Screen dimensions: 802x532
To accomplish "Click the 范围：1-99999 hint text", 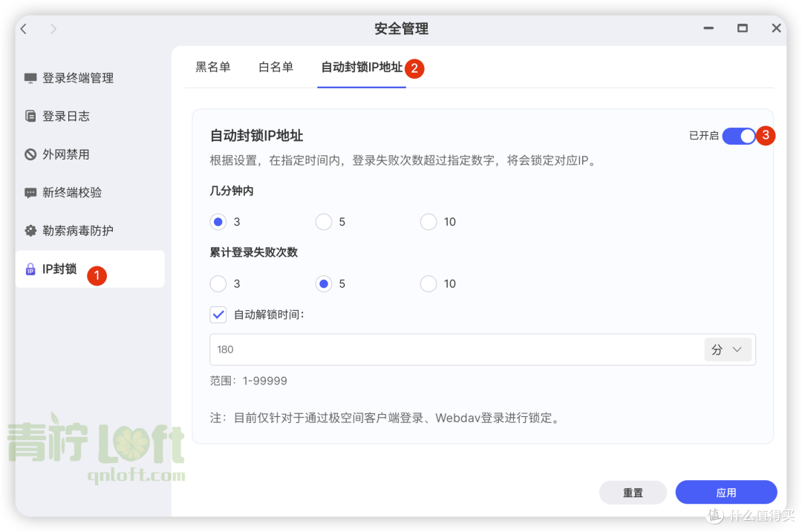I will pos(249,381).
